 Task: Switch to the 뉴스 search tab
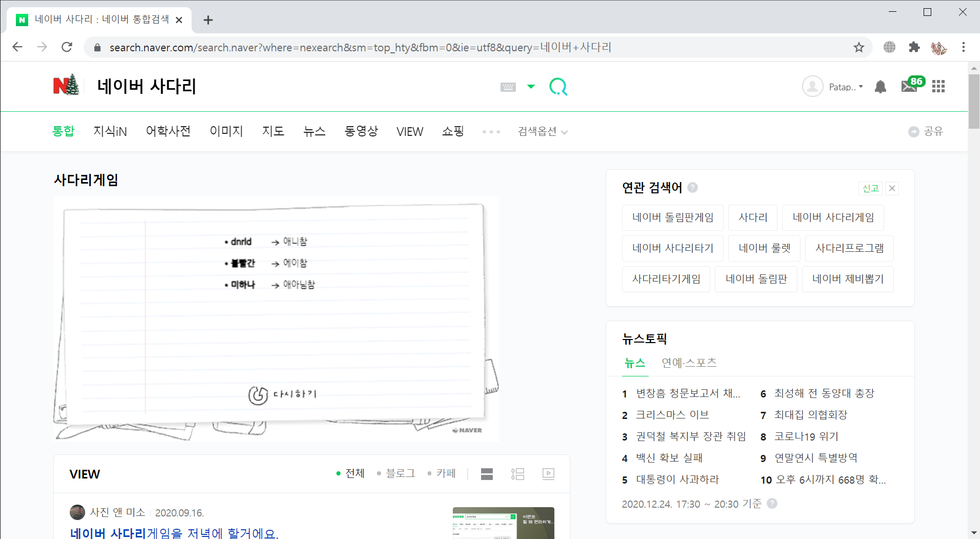click(x=314, y=131)
